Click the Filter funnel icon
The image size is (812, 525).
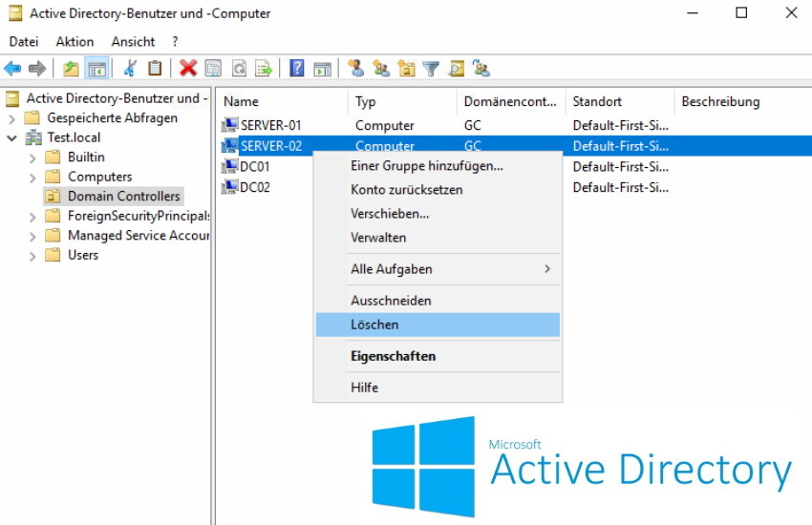431,69
